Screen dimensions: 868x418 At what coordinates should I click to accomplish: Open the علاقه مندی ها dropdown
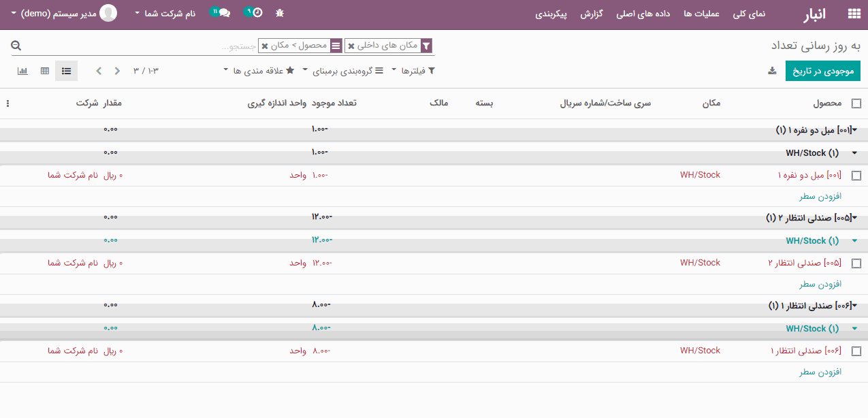(259, 71)
